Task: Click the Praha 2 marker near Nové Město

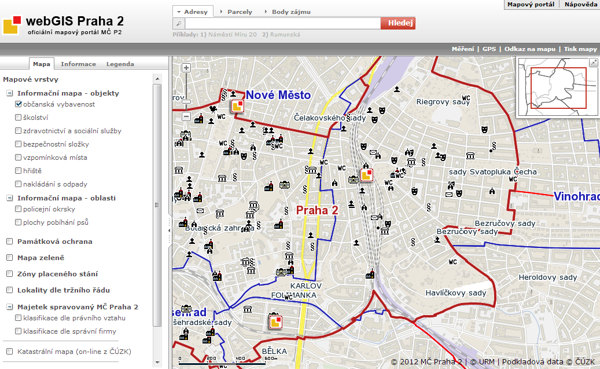Action: pos(237,106)
